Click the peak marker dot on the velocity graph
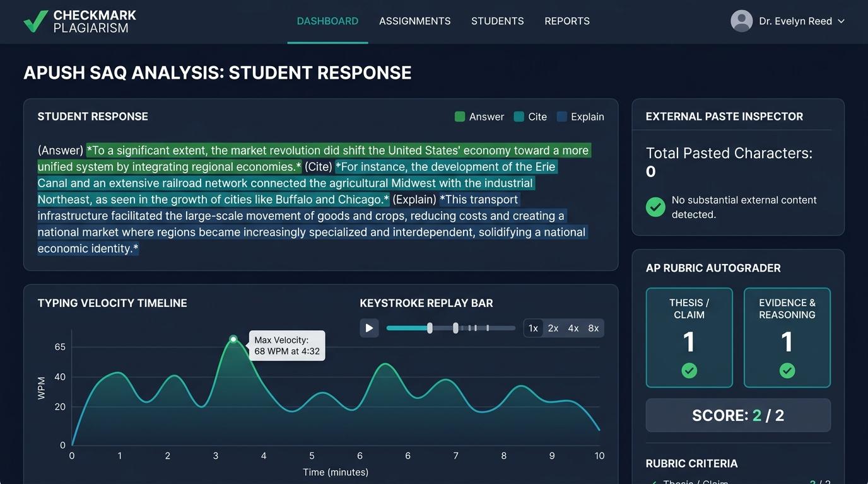The height and width of the screenshot is (484, 868). (x=233, y=339)
